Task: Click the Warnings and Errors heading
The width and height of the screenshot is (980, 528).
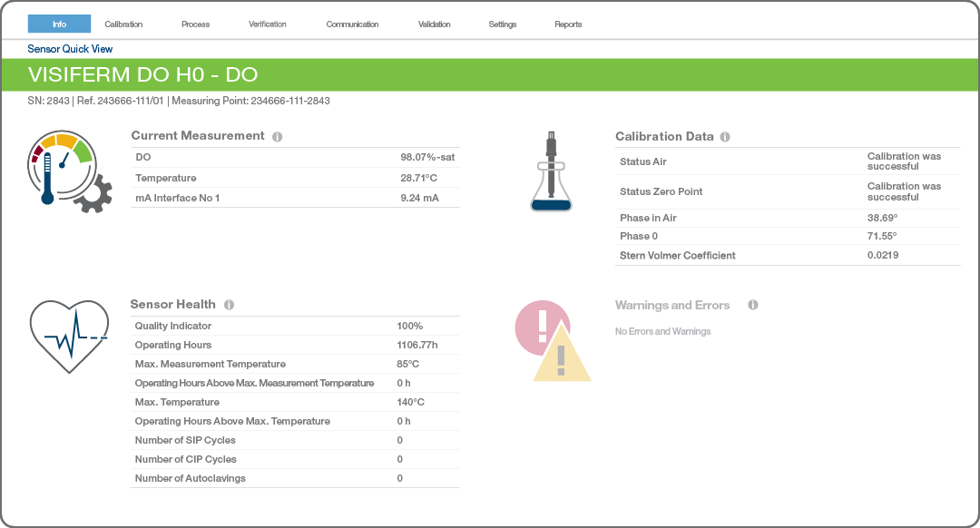Action: [672, 305]
